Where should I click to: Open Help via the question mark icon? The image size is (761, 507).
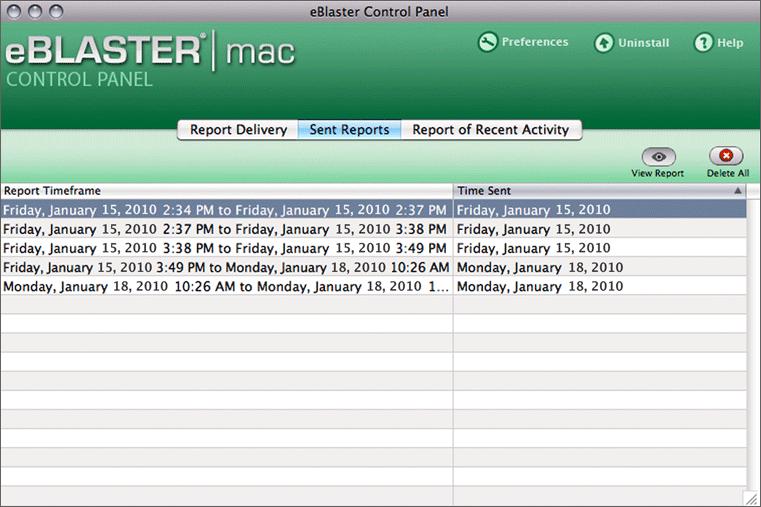[x=703, y=43]
